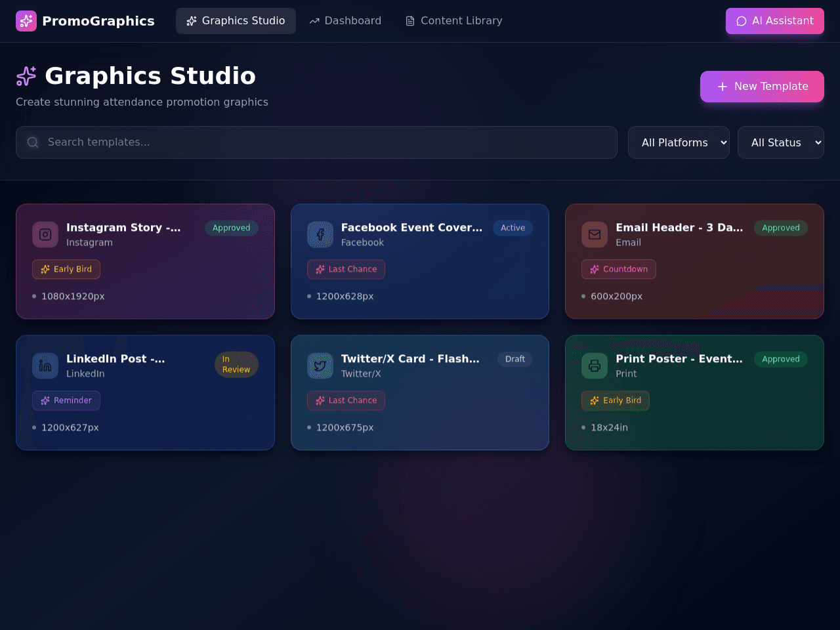Click the Last Chance tag on Twitter/X card
Screen dimensions: 840x630
(x=346, y=400)
